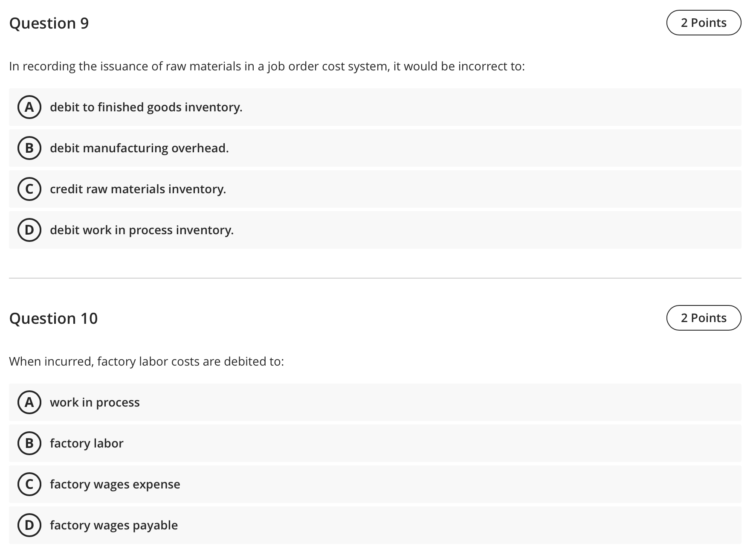
Task: Choose "debit work in process inventory" answer
Action: pyautogui.click(x=142, y=230)
